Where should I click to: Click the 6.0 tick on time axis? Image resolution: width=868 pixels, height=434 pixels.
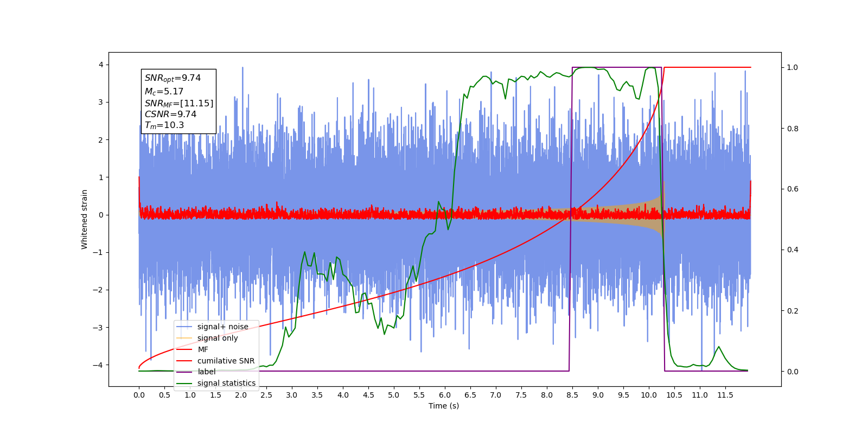pos(445,395)
